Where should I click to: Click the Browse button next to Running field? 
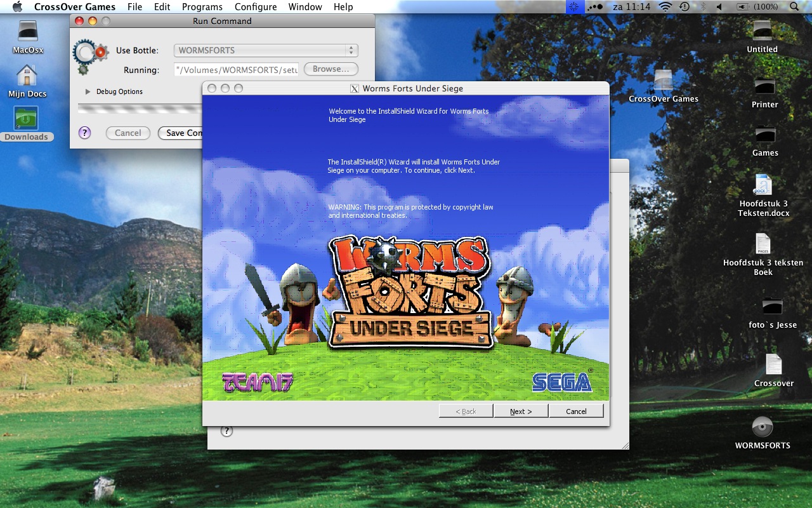pyautogui.click(x=331, y=69)
